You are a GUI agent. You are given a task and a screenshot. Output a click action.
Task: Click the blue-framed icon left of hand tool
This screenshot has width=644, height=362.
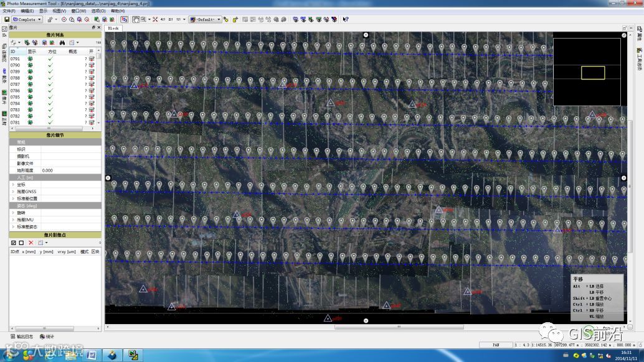coord(124,19)
